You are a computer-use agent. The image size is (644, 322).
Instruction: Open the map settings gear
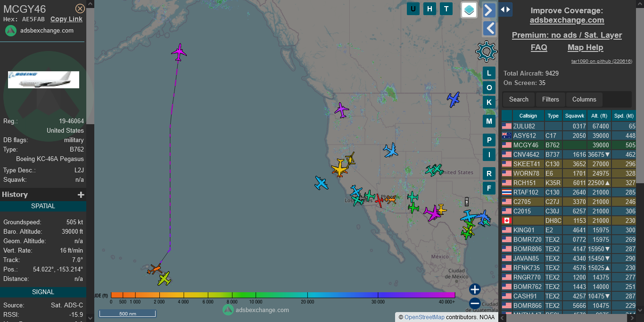[x=487, y=51]
